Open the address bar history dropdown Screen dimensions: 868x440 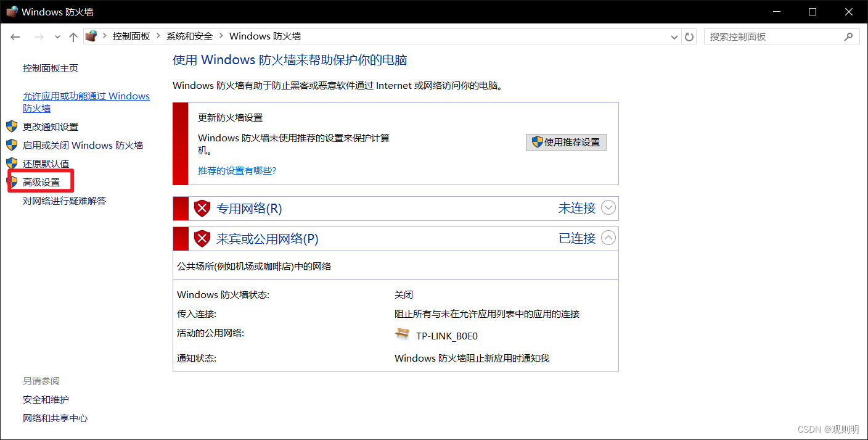(674, 37)
